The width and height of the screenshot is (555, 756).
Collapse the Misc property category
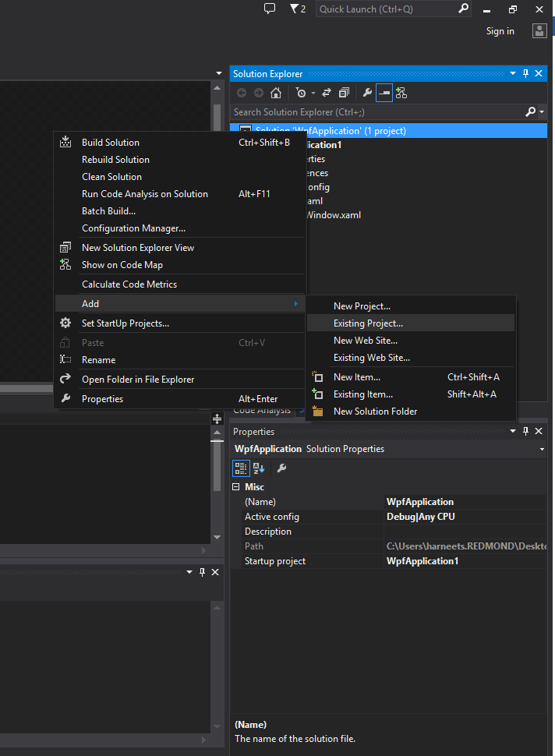[236, 487]
